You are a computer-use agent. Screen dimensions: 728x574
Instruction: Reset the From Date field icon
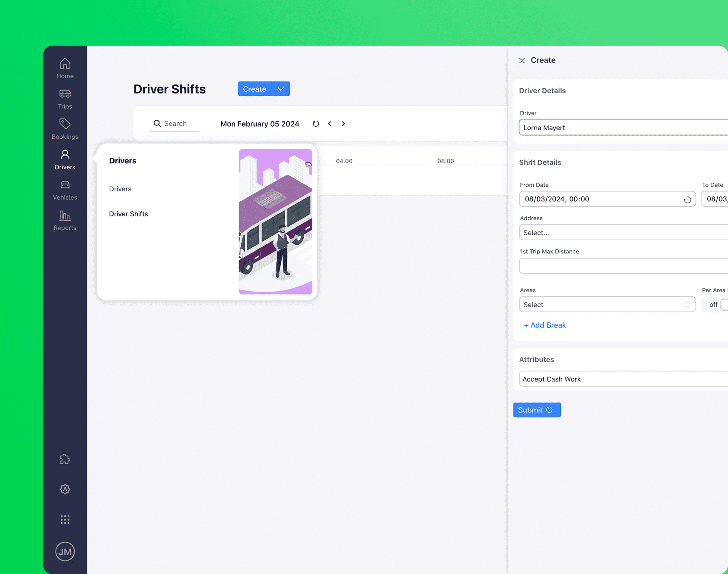point(687,200)
